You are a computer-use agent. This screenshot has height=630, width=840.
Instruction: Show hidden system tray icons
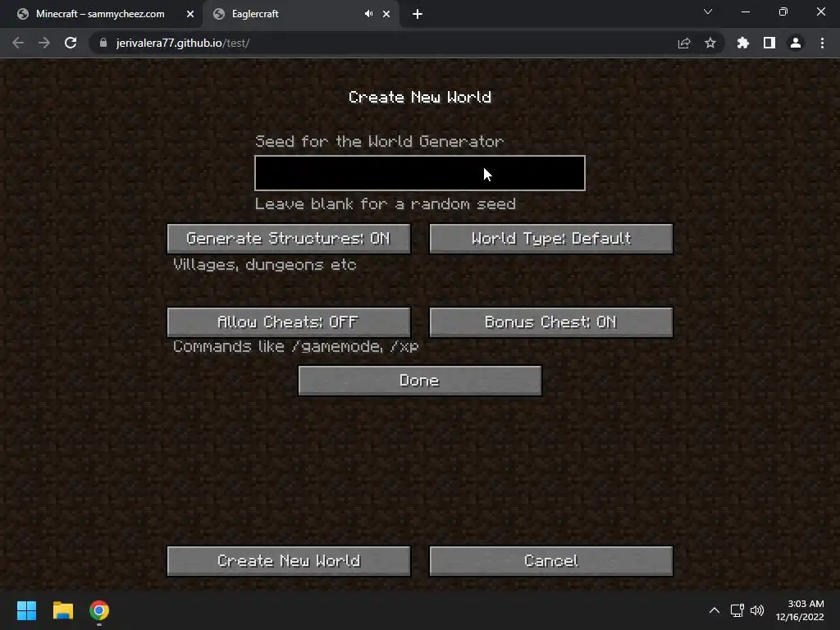coord(714,610)
